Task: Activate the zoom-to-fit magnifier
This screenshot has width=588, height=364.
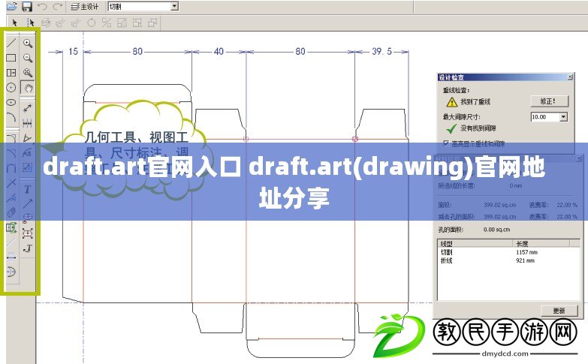Action: tap(27, 72)
